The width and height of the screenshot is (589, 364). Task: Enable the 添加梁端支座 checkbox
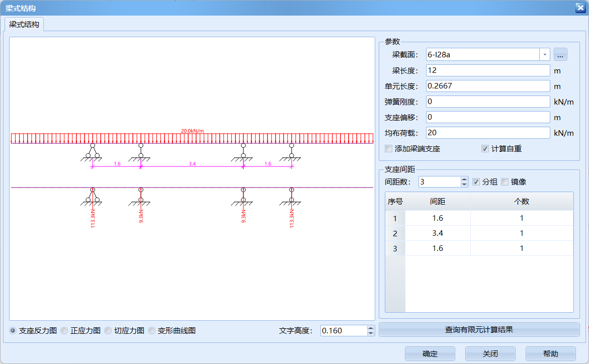[x=388, y=149]
